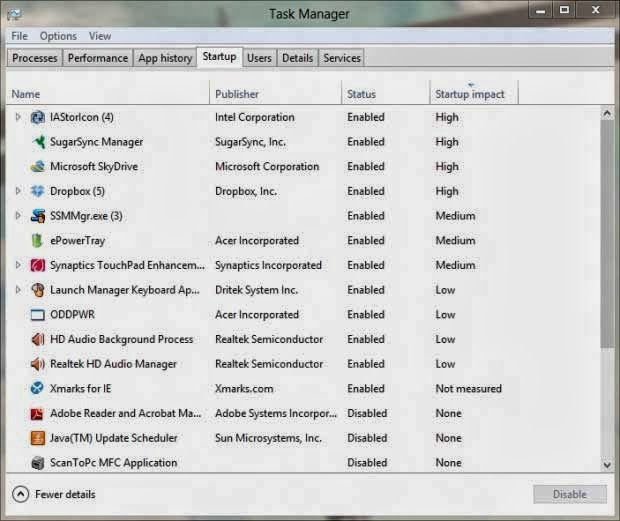Open the Options menu
620x521 pixels.
[58, 36]
